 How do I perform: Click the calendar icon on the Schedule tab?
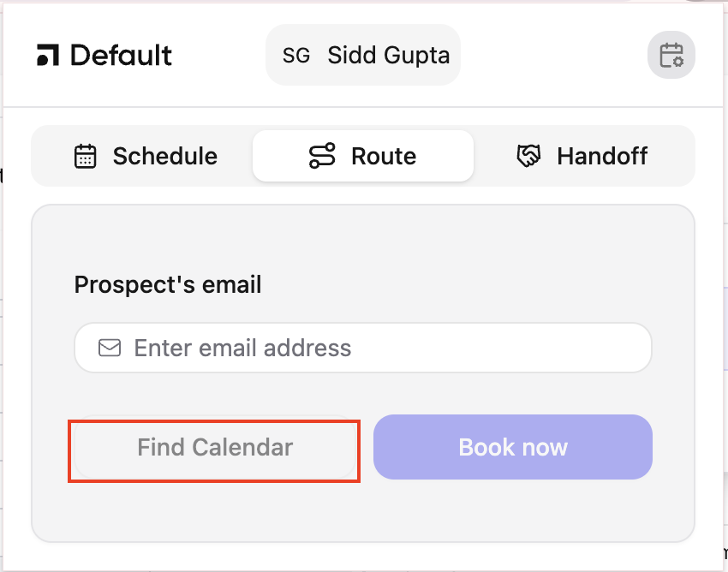tap(85, 156)
